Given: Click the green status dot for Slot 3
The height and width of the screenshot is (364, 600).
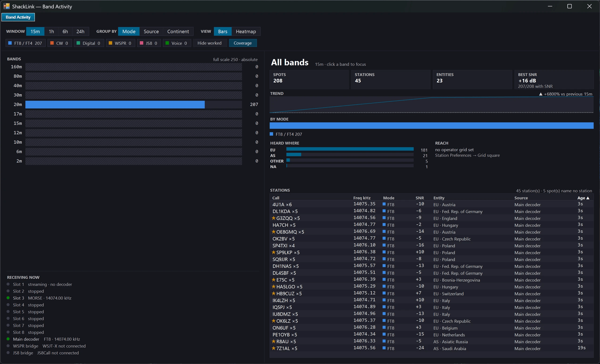Looking at the screenshot, I should 8,298.
